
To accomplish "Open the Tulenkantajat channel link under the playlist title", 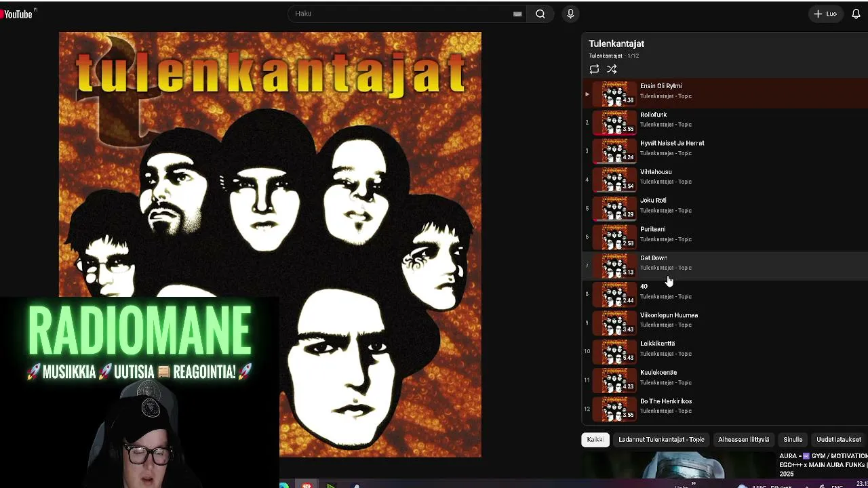I will pos(606,56).
